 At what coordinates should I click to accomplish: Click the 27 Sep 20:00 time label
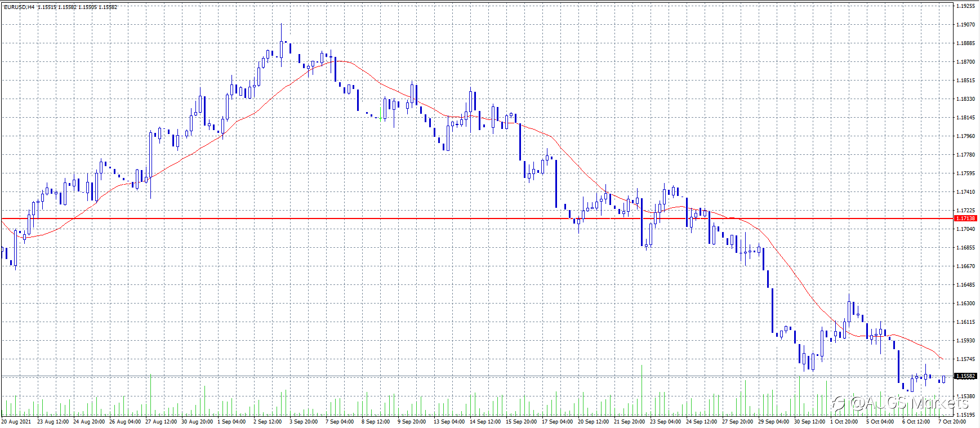coord(738,422)
